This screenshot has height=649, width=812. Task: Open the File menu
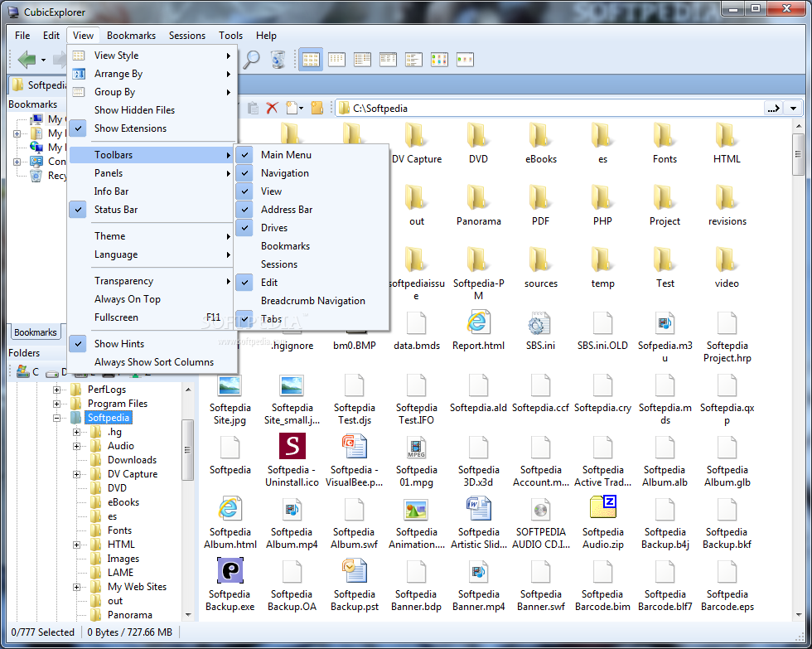click(x=22, y=35)
